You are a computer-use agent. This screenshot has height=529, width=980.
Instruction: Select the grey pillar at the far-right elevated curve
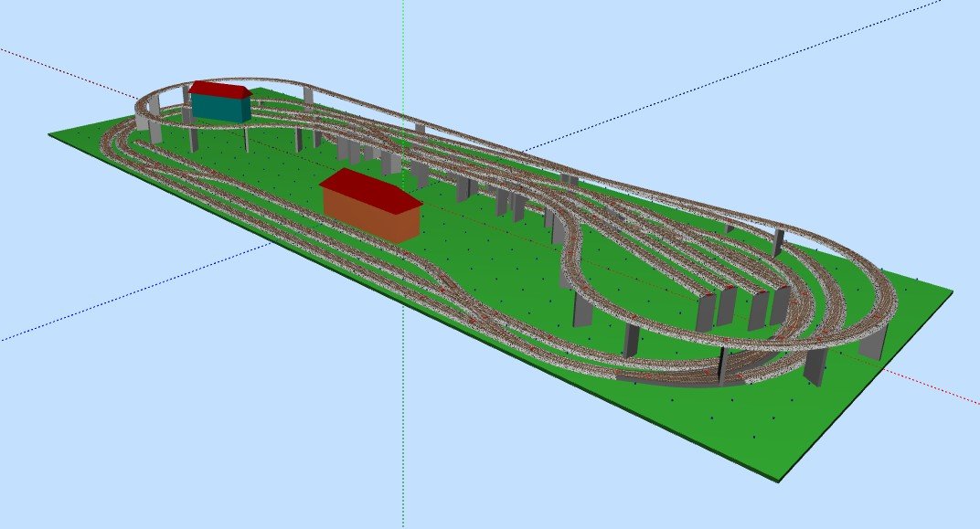pos(870,345)
